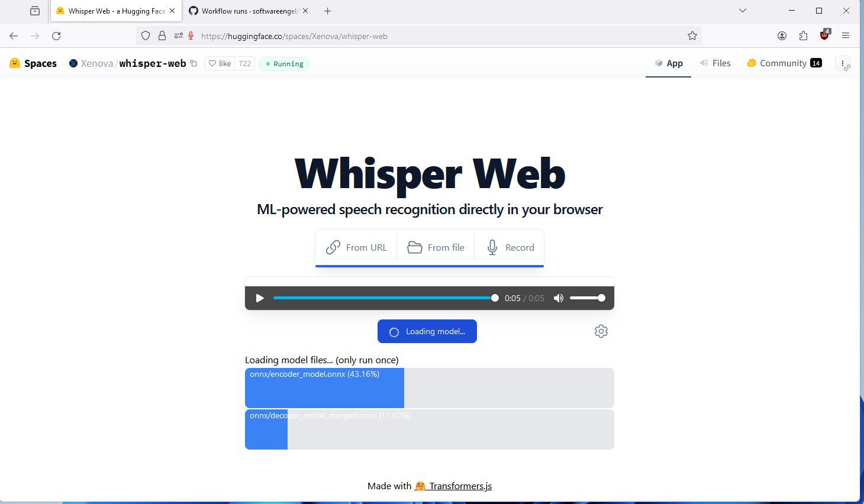
Task: Open the Community tab
Action: point(784,63)
